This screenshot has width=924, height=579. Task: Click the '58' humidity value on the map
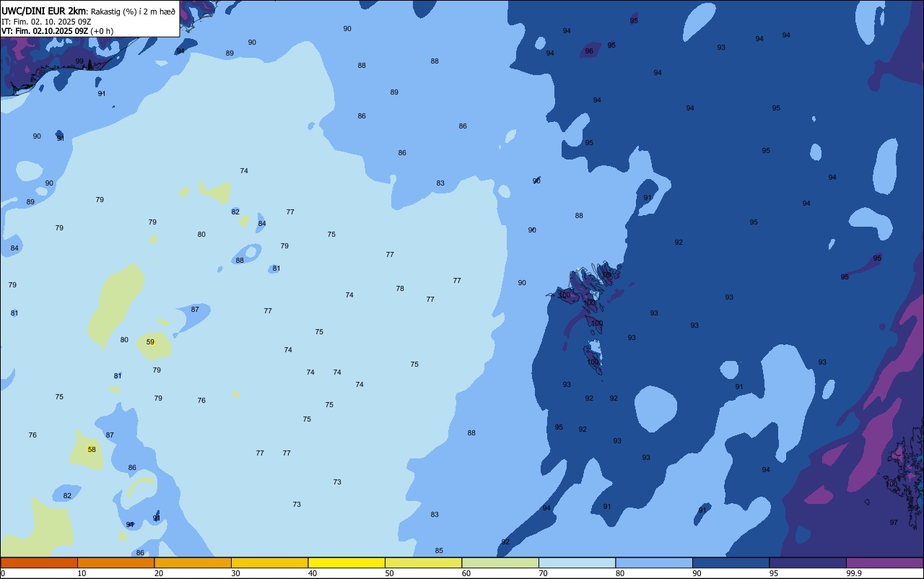pos(92,450)
